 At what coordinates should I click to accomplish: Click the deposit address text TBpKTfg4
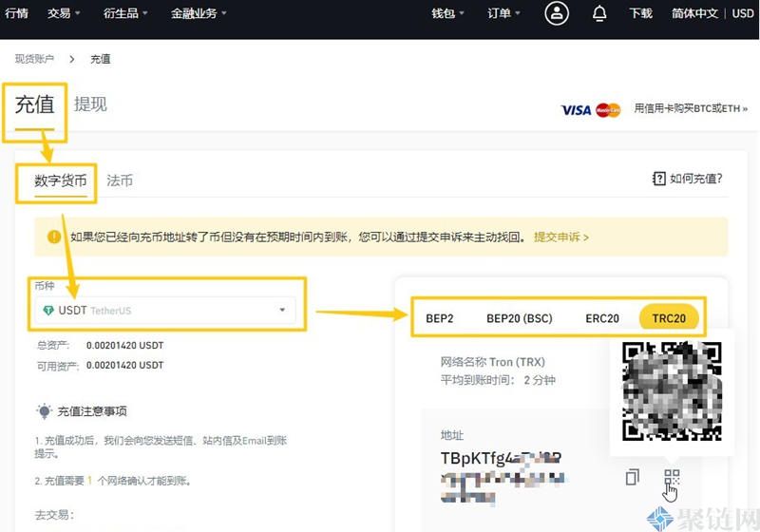502,458
